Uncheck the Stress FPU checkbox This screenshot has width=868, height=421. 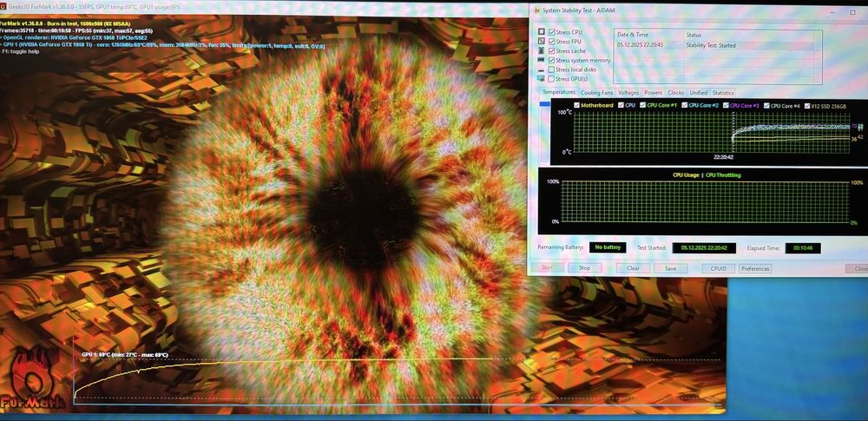pos(551,42)
